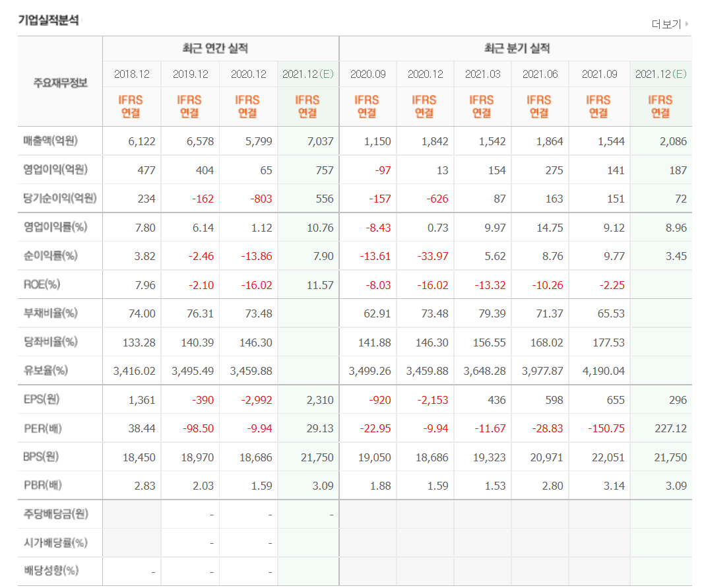
Task: Click the 2020.09 quarterly column header
Action: [368, 74]
